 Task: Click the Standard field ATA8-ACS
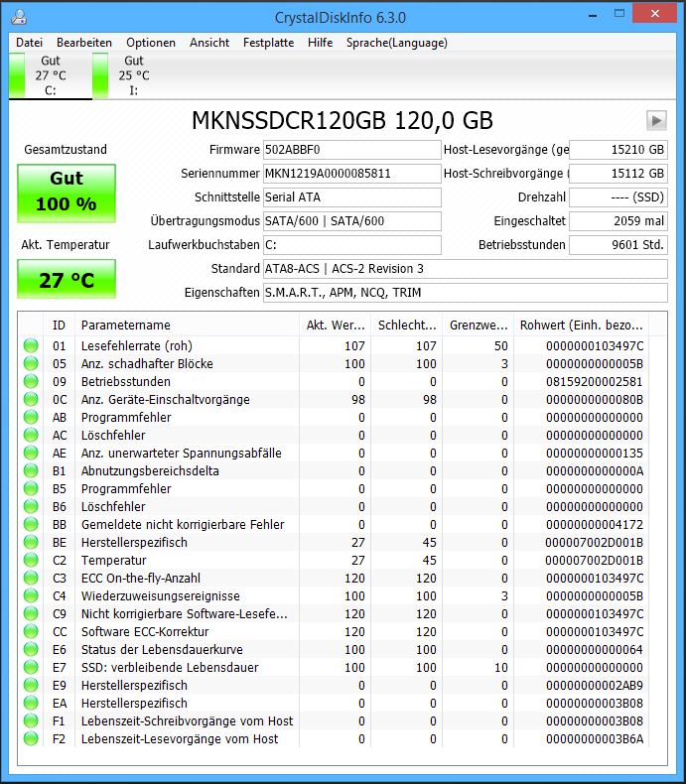[x=466, y=269]
